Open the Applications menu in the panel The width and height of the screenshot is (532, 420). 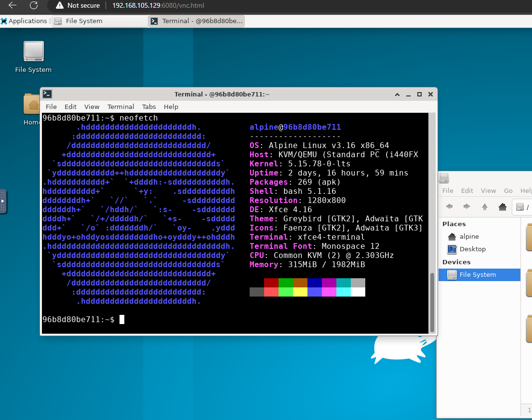[24, 21]
